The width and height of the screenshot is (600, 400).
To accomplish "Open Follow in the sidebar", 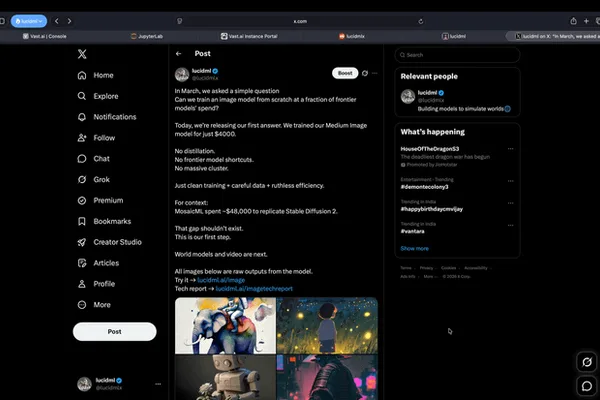I will click(96, 138).
